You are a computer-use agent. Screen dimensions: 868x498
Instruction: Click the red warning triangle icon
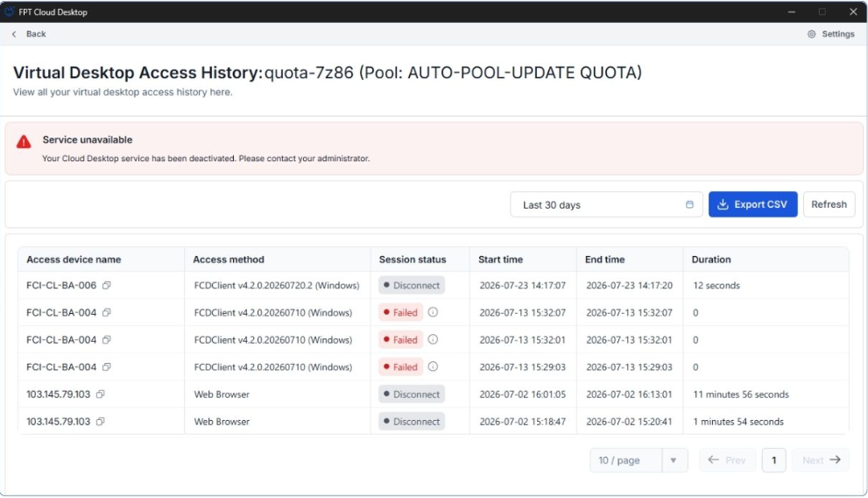[24, 142]
